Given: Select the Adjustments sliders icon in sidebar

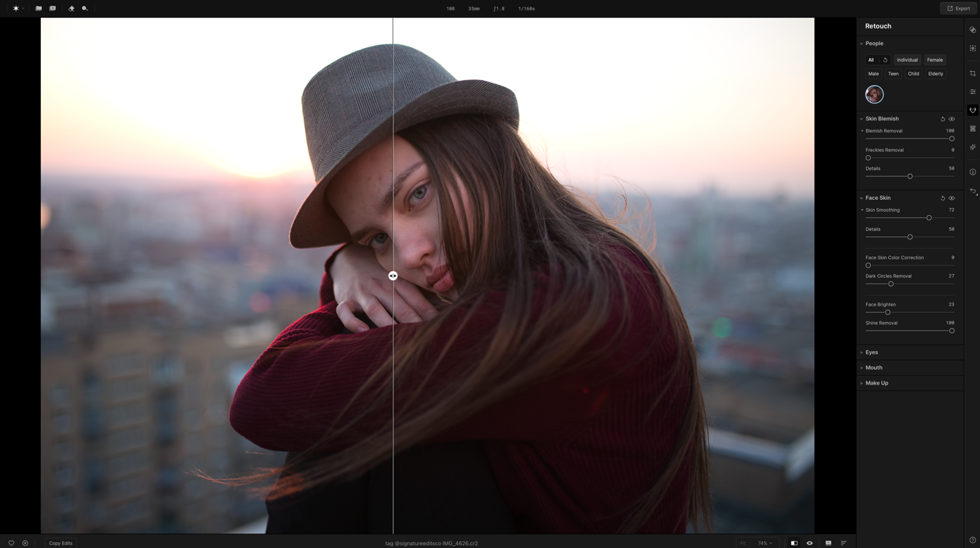Looking at the screenshot, I should [x=972, y=92].
